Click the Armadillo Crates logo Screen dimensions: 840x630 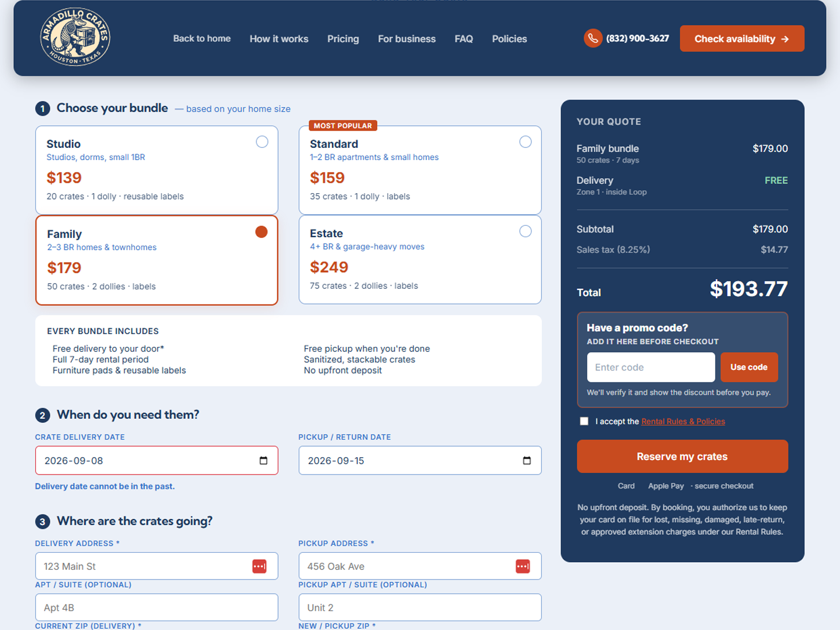(75, 37)
